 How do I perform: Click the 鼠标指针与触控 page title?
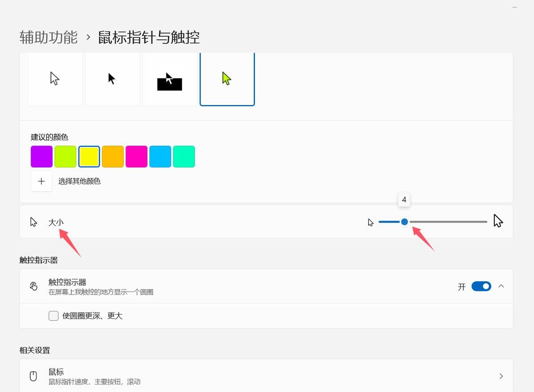click(x=149, y=37)
